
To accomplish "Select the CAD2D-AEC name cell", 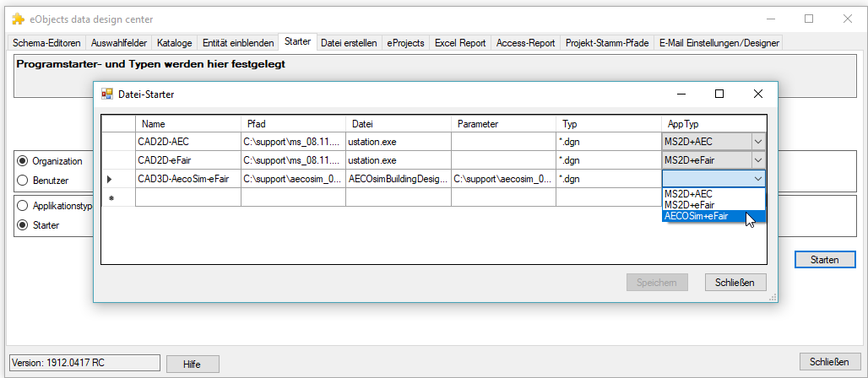I will click(x=187, y=142).
